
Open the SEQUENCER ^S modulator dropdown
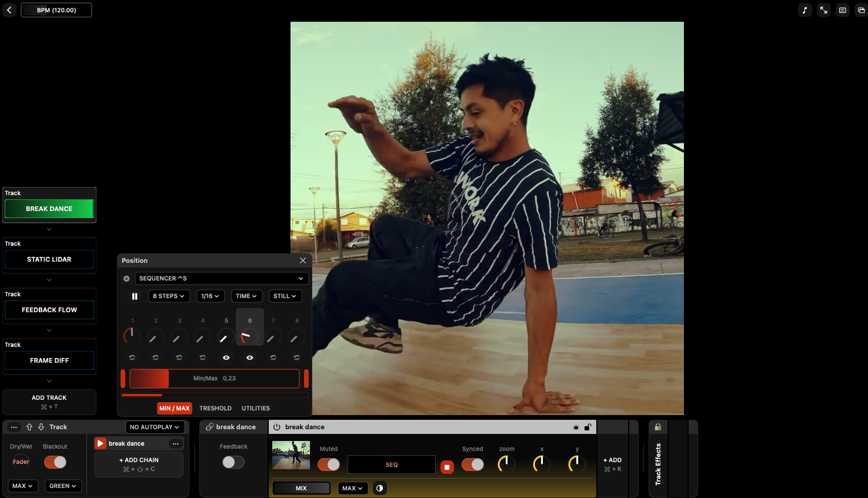(x=222, y=279)
